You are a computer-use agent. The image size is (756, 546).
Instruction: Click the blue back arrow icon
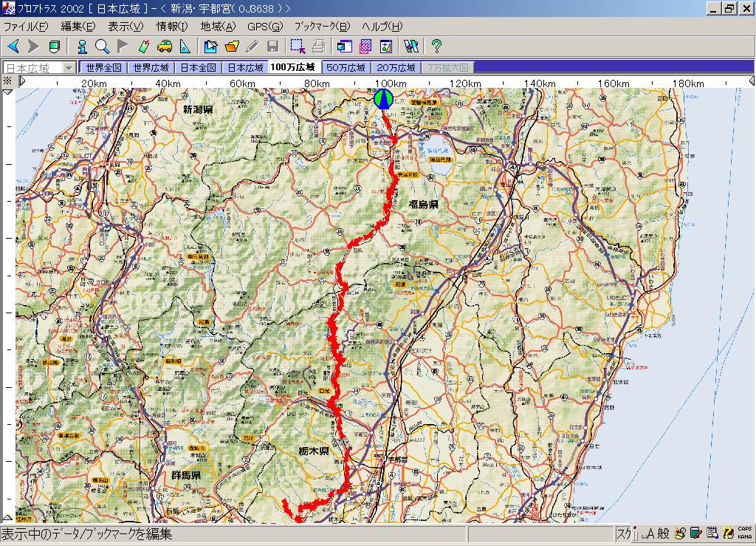[x=13, y=47]
